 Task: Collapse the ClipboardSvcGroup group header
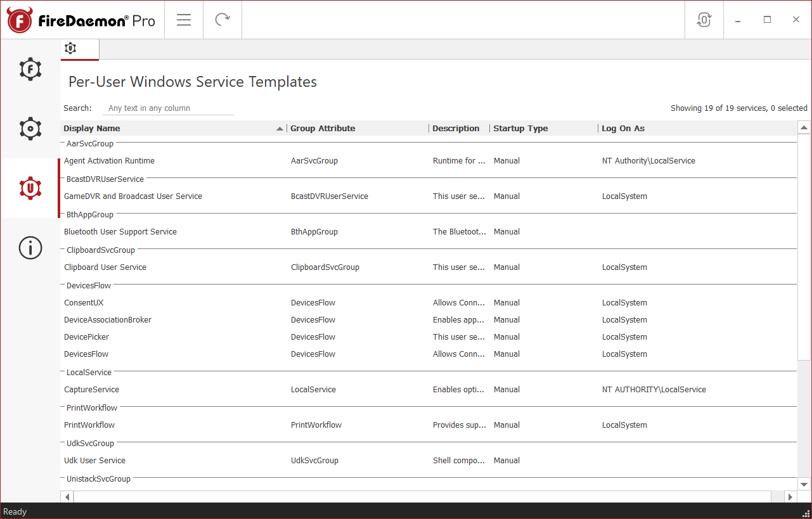pyautogui.click(x=101, y=250)
